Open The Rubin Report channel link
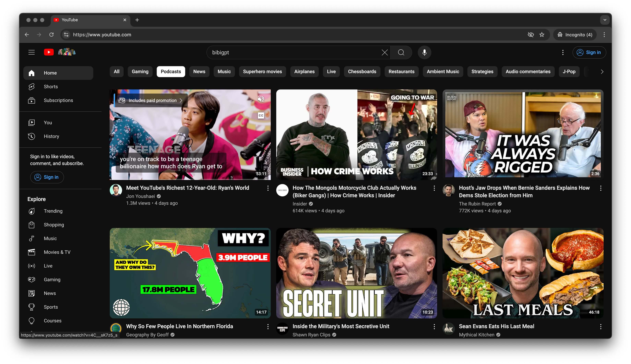Screen dimensions: 631x364 pos(477,204)
